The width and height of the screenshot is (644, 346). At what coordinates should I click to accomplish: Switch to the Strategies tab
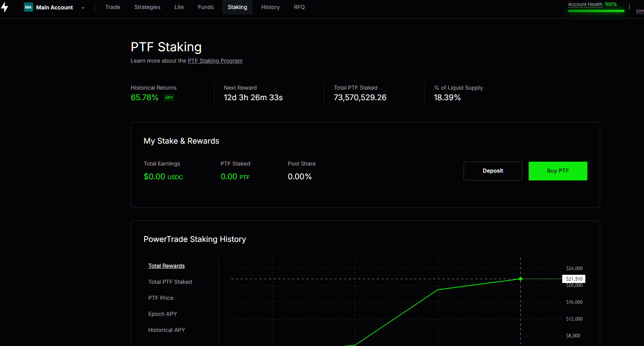[147, 7]
